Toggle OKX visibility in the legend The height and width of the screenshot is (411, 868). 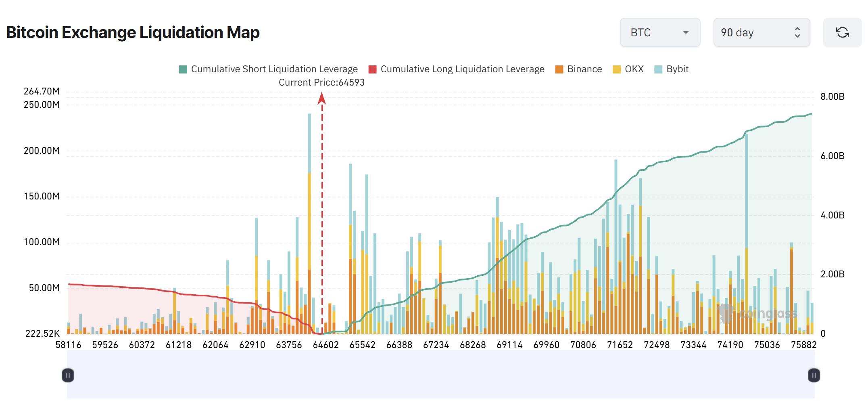point(633,69)
